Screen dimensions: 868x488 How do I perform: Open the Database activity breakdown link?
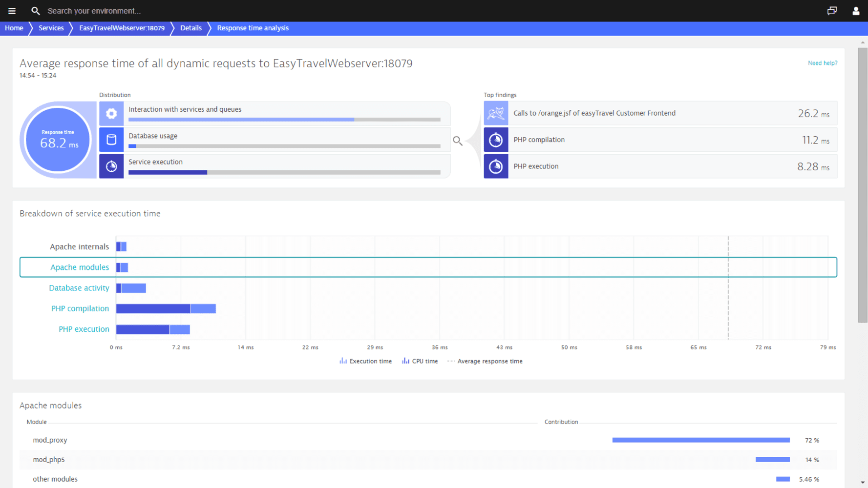point(79,288)
